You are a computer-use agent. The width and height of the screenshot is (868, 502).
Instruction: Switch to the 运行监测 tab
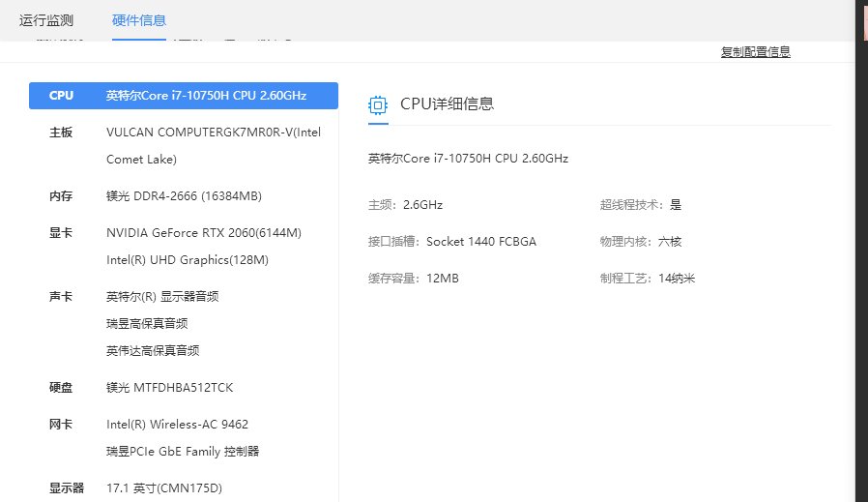[45, 20]
